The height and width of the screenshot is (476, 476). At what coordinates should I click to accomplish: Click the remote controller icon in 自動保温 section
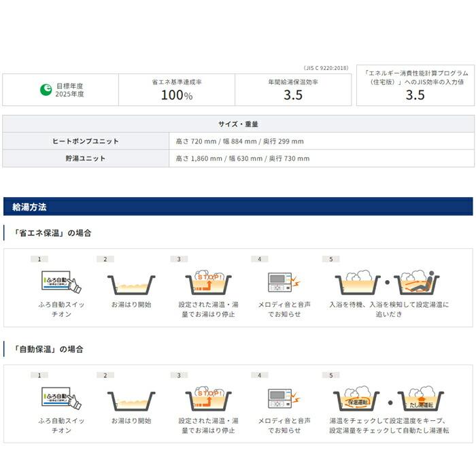pyautogui.click(x=284, y=398)
